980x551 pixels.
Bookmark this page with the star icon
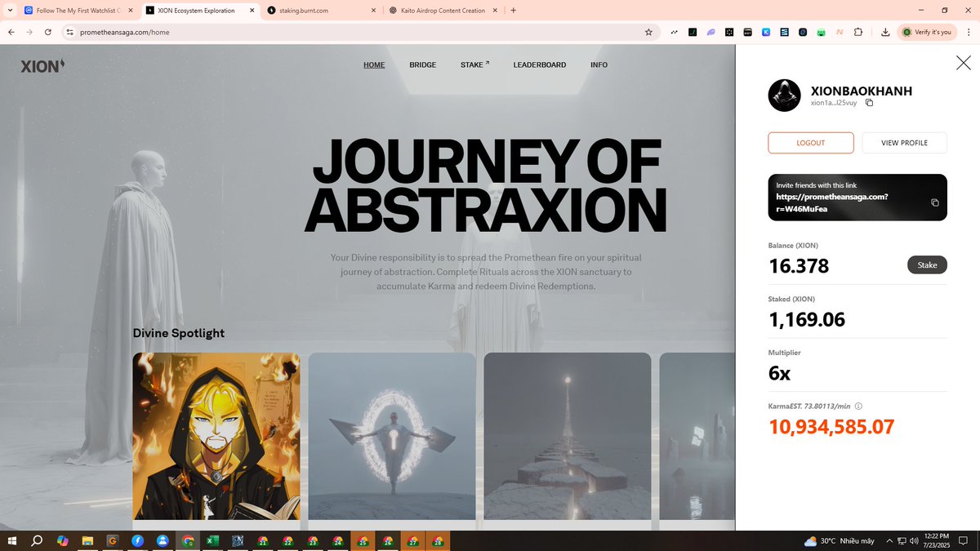648,32
